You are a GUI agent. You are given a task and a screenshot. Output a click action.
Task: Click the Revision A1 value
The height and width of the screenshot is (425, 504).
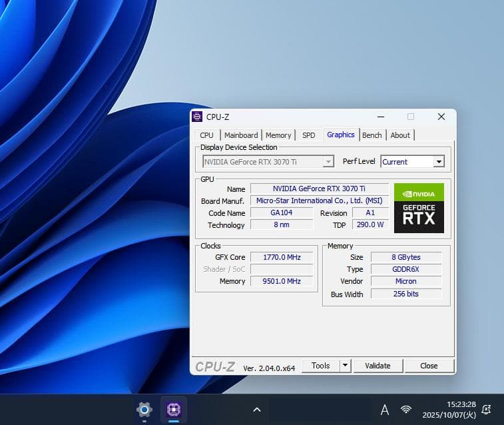[x=370, y=212]
